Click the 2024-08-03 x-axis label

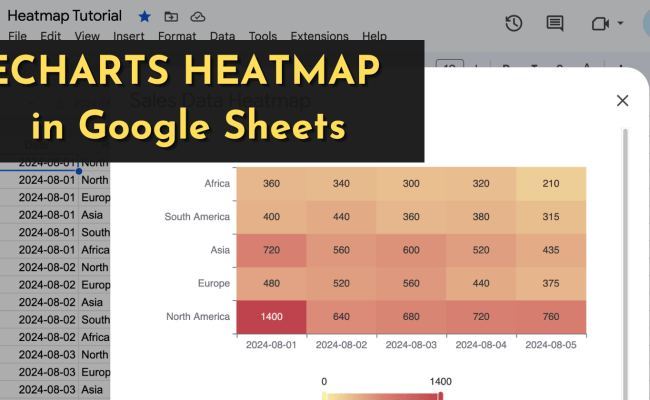[x=411, y=345]
